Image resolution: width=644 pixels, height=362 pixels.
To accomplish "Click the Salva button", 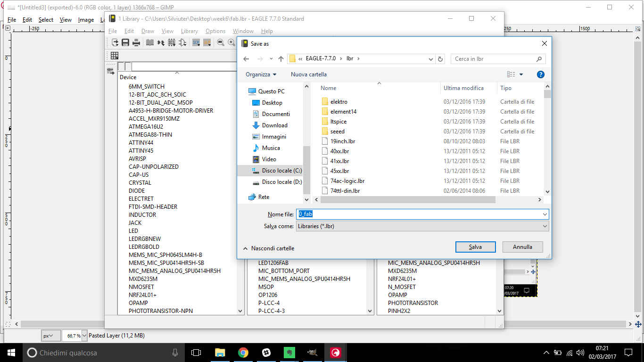I will point(475,247).
